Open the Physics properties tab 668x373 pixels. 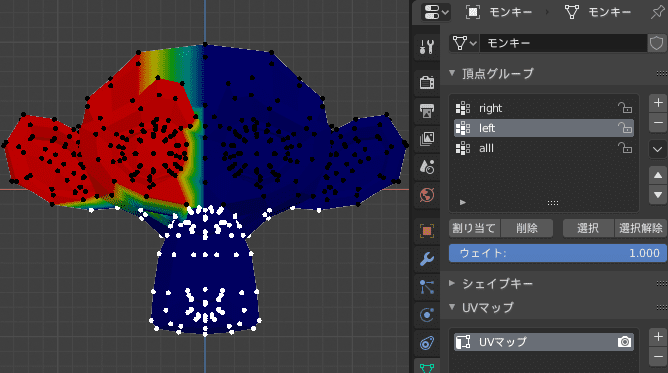426,315
